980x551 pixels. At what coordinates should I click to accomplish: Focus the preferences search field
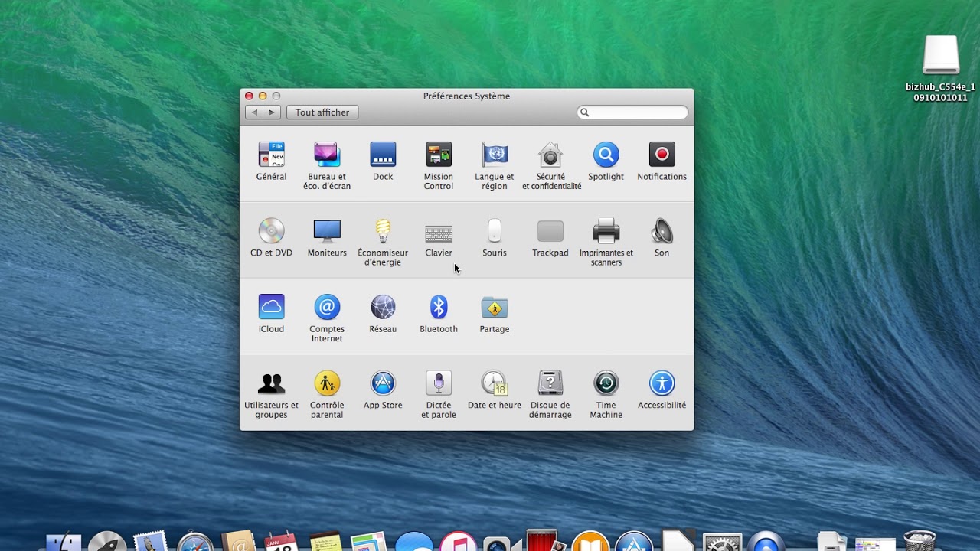[x=632, y=112]
